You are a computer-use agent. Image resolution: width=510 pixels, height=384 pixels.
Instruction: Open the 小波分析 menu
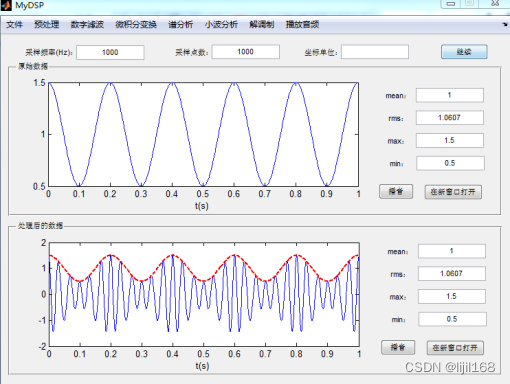(x=221, y=24)
